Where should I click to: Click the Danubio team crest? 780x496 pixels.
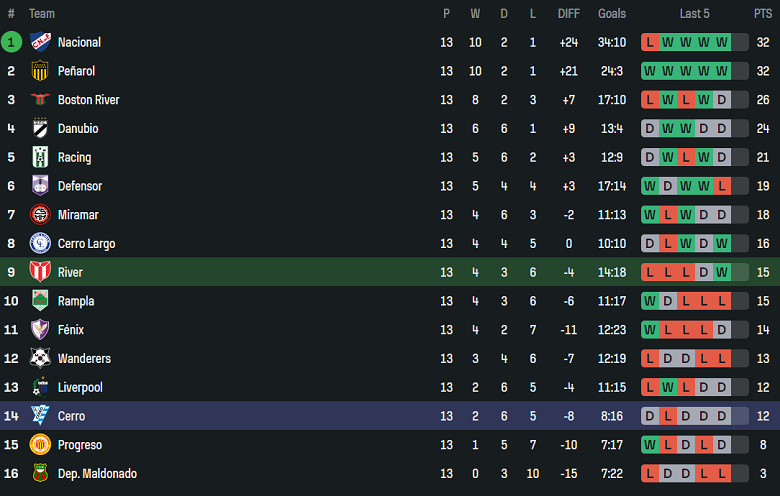coord(40,128)
